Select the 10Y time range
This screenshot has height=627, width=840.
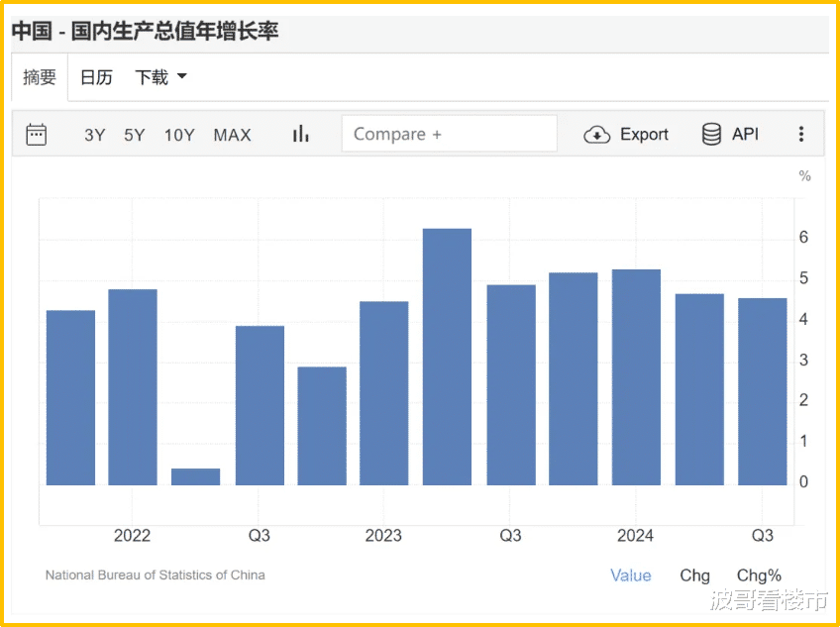pos(179,135)
